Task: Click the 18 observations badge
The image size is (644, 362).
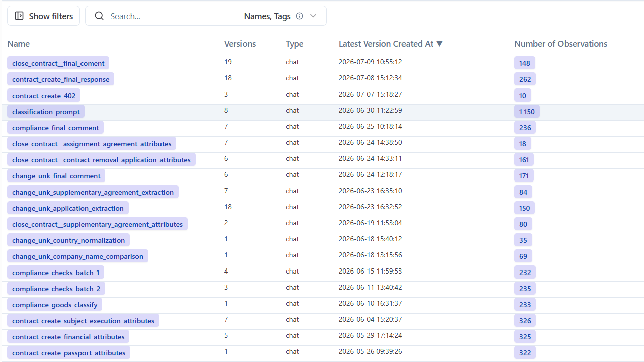Action: tap(523, 144)
